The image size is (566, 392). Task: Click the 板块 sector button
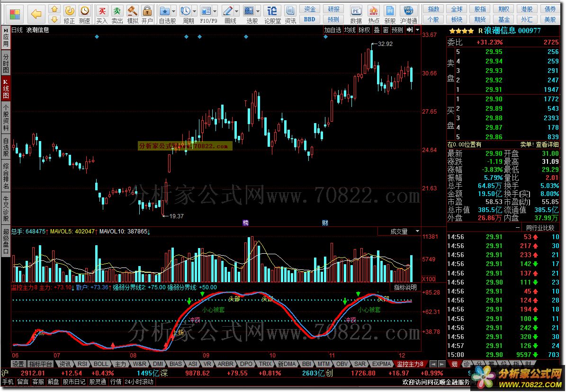[457, 19]
